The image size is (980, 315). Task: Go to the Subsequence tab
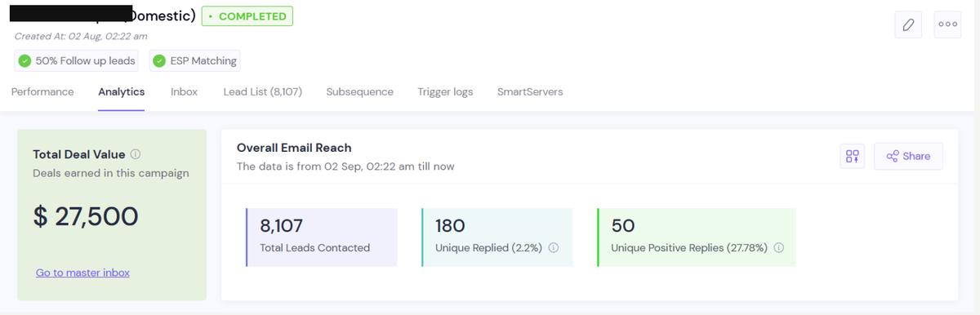coord(359,92)
